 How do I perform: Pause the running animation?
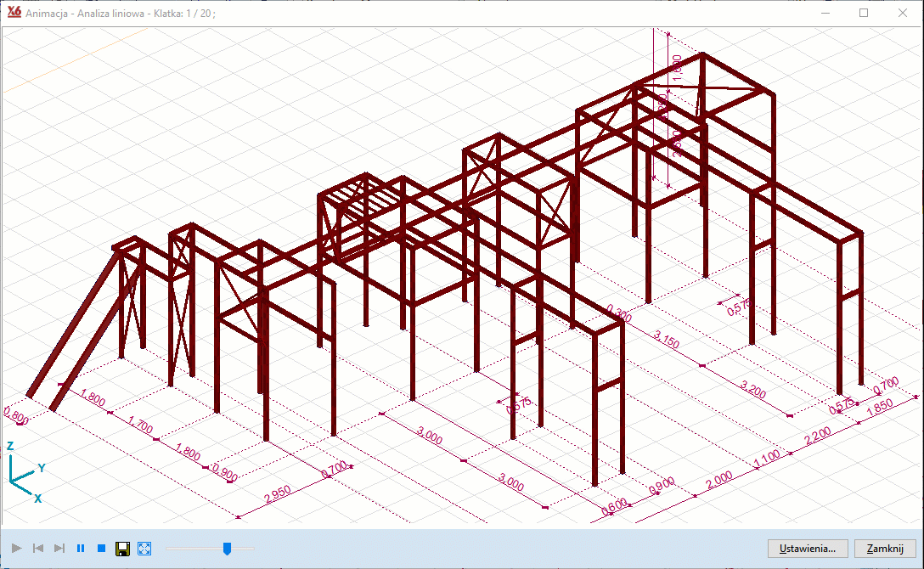[x=81, y=549]
